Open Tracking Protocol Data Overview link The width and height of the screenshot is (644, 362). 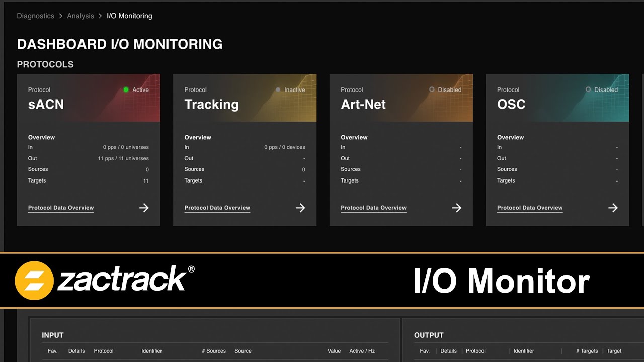217,208
